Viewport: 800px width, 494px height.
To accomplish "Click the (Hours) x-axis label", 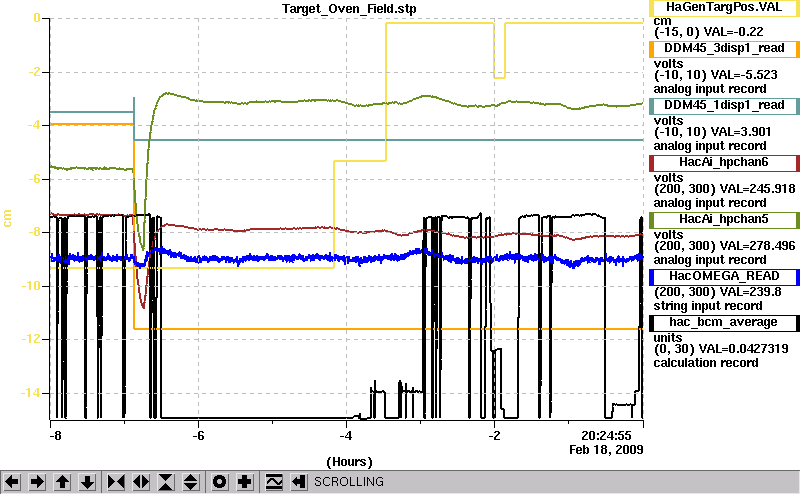I will (x=349, y=462).
